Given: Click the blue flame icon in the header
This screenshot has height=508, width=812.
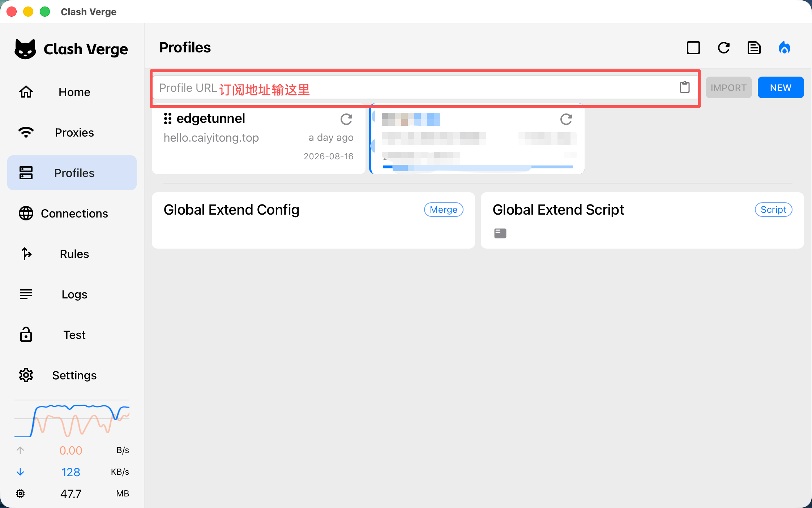Looking at the screenshot, I should [785, 48].
